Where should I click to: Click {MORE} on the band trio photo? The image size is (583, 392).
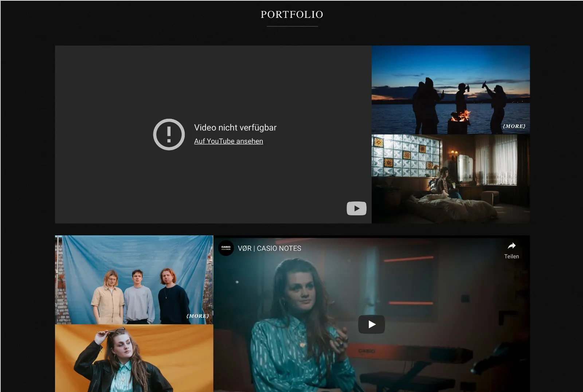(197, 316)
